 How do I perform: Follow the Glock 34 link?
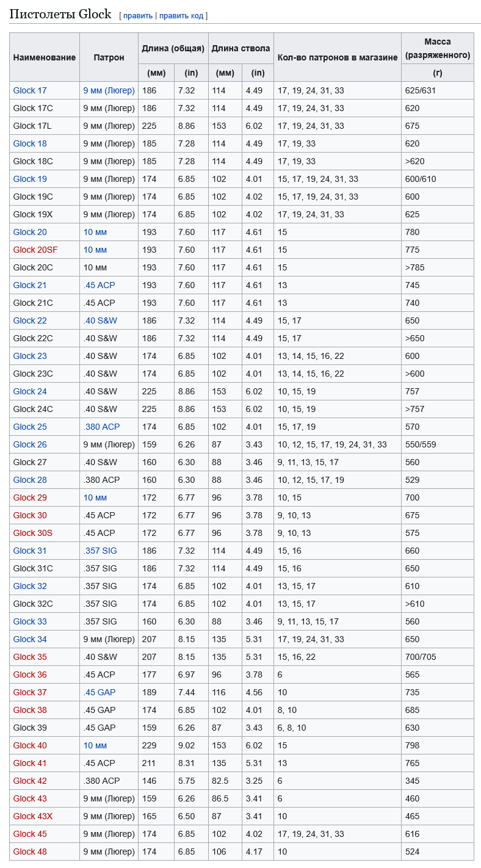[30, 639]
